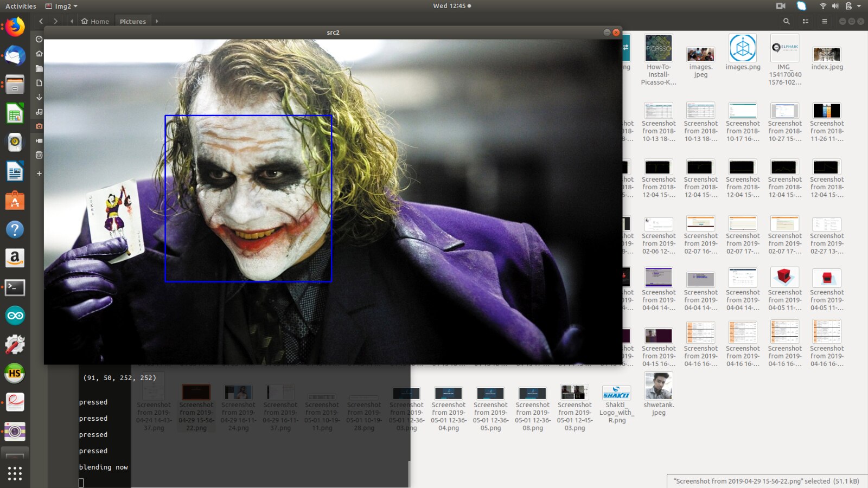Image resolution: width=868 pixels, height=488 pixels.
Task: Toggle list/grid view in Files
Action: (x=806, y=21)
